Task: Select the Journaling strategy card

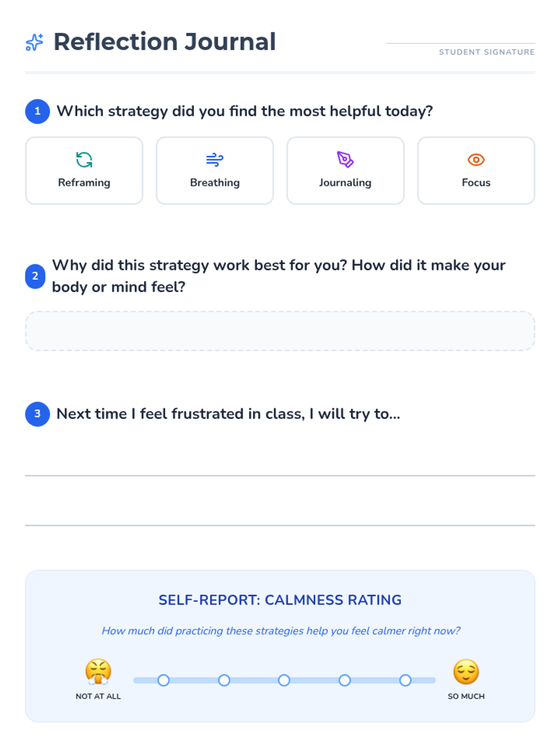Action: point(345,170)
